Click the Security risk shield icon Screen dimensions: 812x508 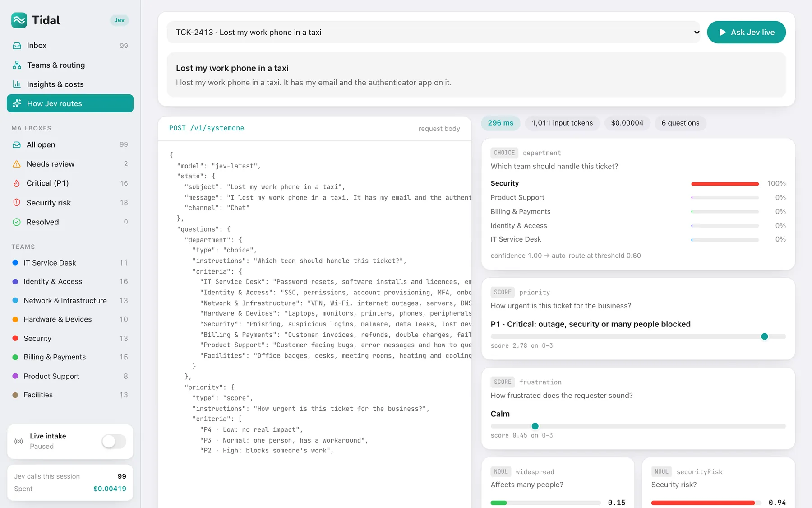pos(17,203)
